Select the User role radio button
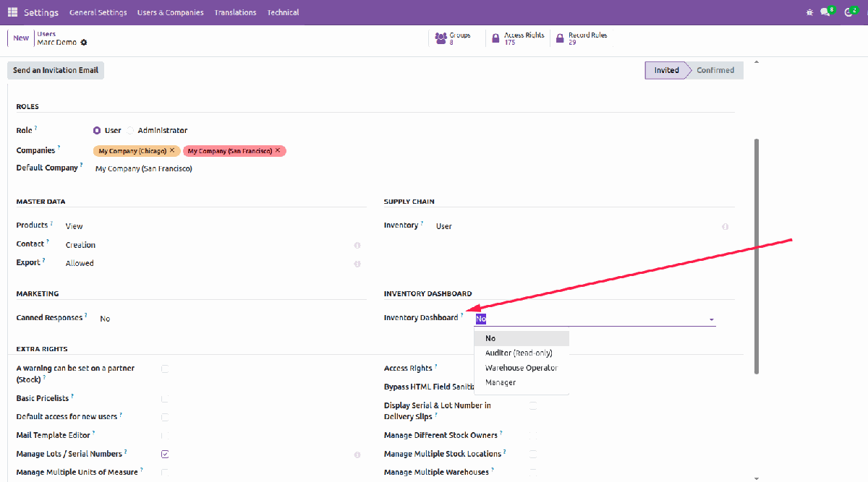 97,131
